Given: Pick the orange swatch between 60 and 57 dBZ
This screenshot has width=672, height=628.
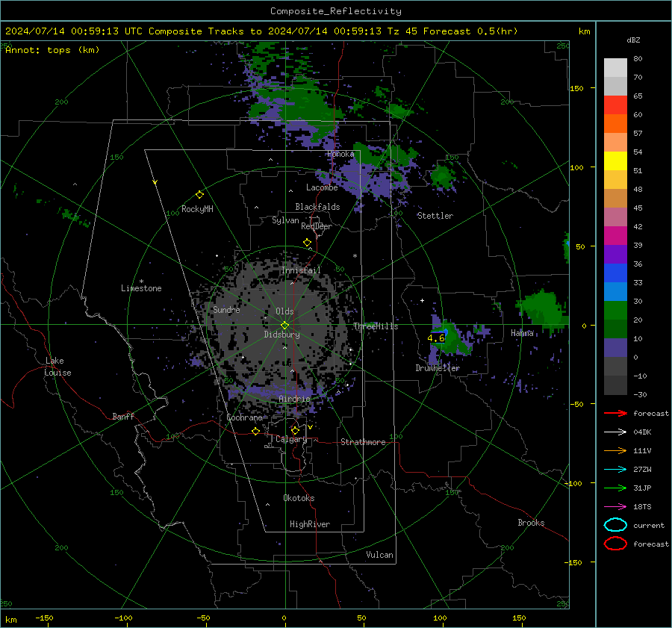Looking at the screenshot, I should click(x=615, y=124).
